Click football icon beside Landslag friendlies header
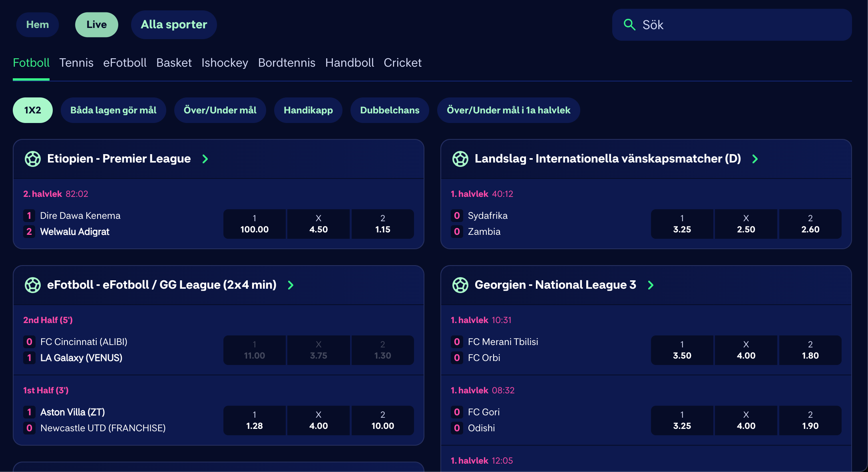 click(x=460, y=159)
